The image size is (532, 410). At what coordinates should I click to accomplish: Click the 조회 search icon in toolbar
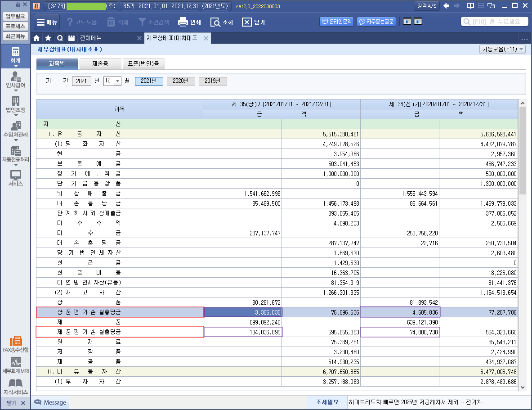215,22
